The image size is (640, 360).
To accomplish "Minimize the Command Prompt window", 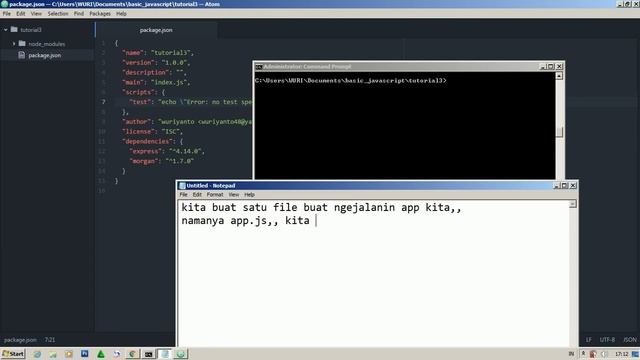I will pyautogui.click(x=543, y=67).
